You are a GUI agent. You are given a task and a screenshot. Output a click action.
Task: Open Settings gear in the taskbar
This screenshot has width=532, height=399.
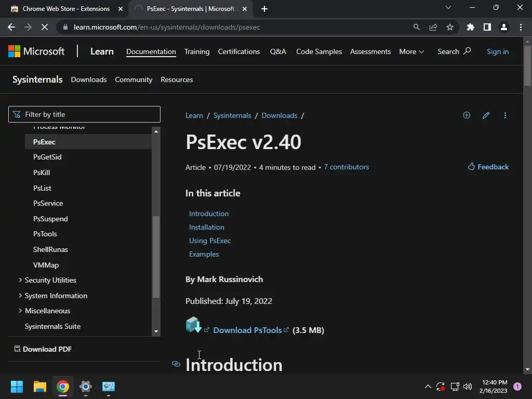pos(86,387)
